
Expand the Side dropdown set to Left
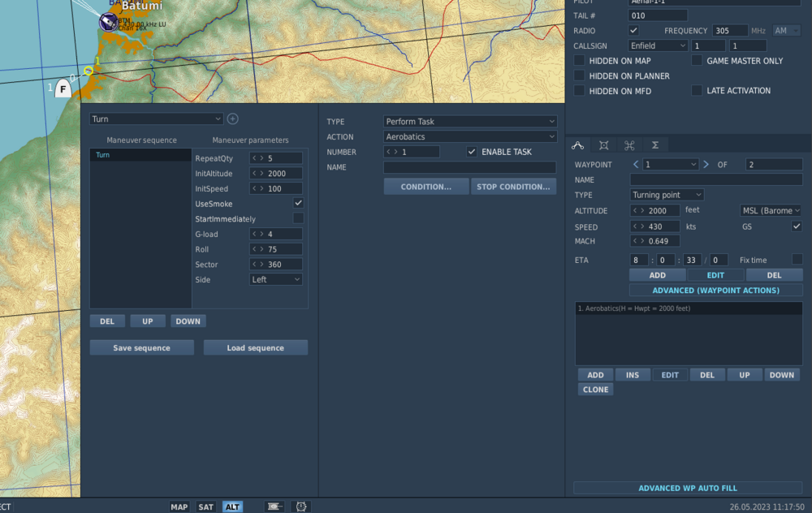click(276, 279)
